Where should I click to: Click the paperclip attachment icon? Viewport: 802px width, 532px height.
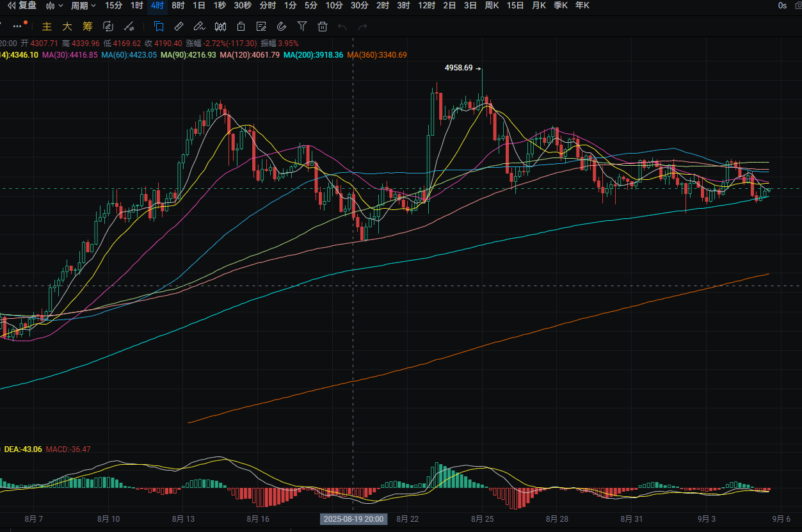[282, 26]
